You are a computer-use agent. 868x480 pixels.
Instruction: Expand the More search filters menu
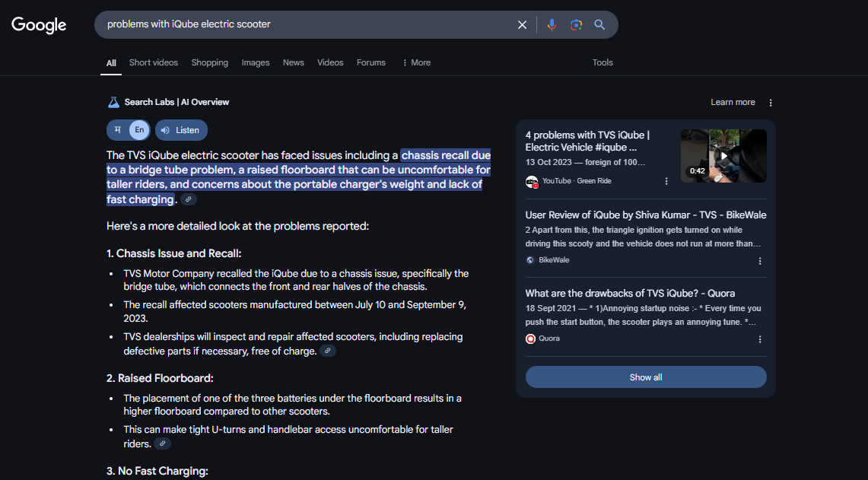click(416, 62)
